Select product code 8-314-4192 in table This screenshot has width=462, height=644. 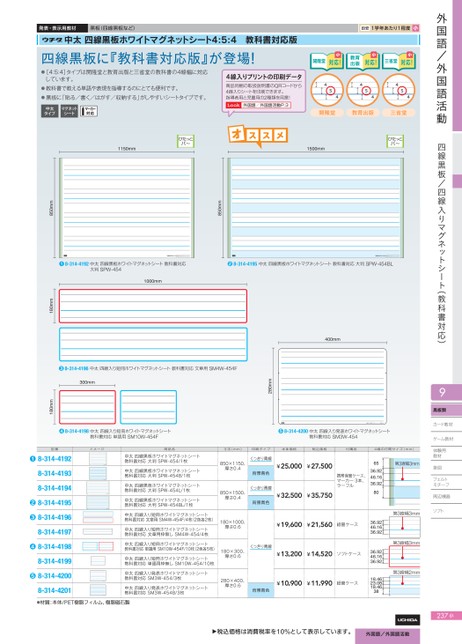pyautogui.click(x=55, y=459)
